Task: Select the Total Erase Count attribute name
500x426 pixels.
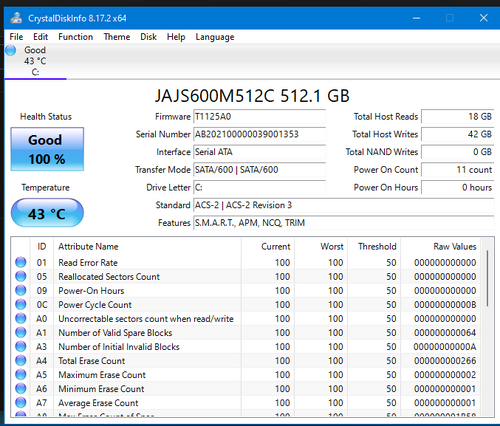Action: click(x=92, y=361)
